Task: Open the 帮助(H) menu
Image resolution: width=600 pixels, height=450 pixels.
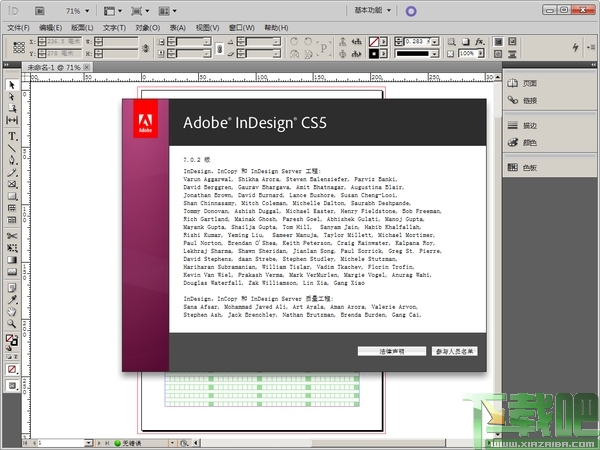Action: tap(276, 28)
